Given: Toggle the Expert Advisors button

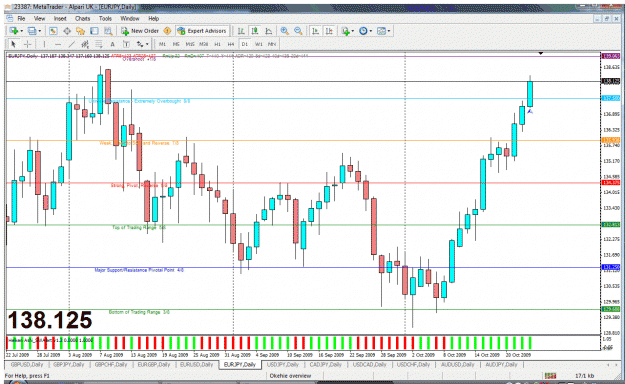Looking at the screenshot, I should coord(202,31).
